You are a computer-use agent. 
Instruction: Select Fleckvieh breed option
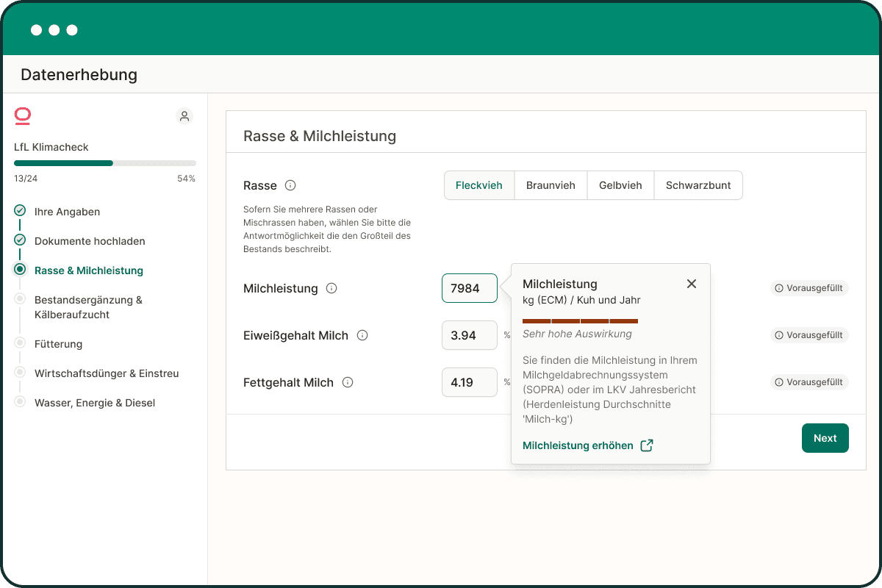479,185
